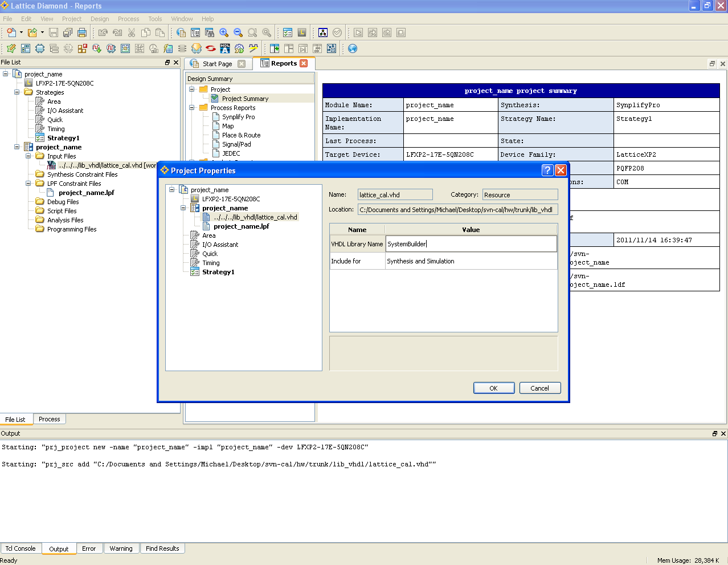Viewport: 728px width, 565px height.
Task: Open the Process menu
Action: (129, 19)
